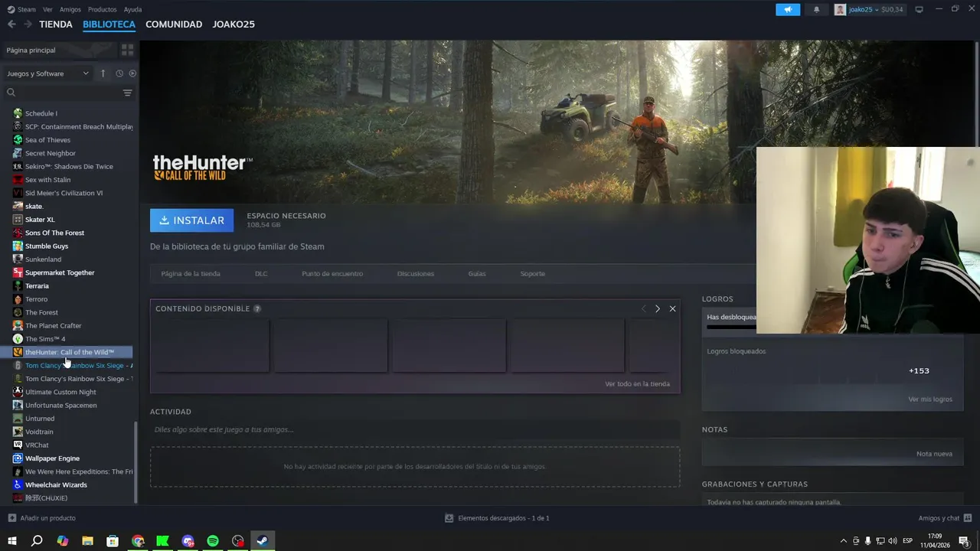Open the Microsoft Store taskbar icon
This screenshot has height=551, width=980.
pyautogui.click(x=113, y=541)
